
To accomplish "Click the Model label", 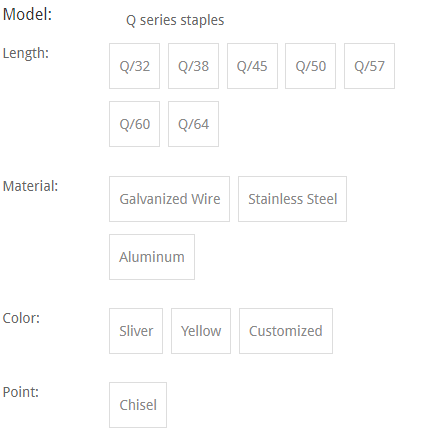I will [27, 14].
